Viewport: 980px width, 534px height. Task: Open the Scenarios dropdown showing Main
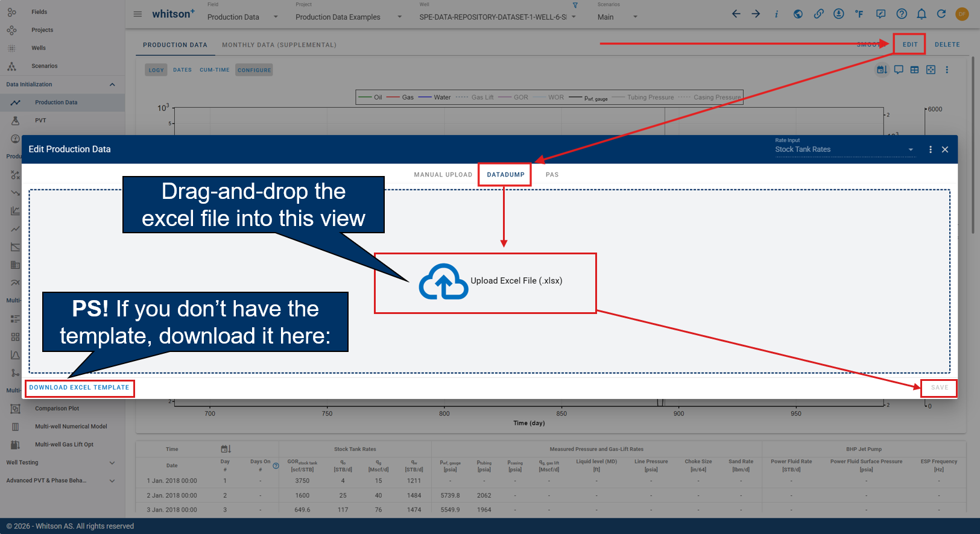(x=618, y=17)
